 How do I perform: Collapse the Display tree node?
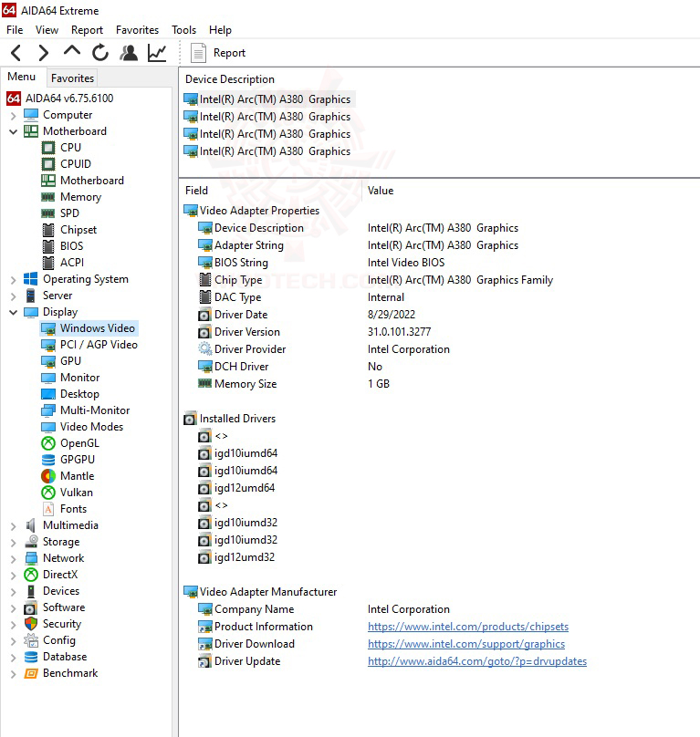pos(13,312)
